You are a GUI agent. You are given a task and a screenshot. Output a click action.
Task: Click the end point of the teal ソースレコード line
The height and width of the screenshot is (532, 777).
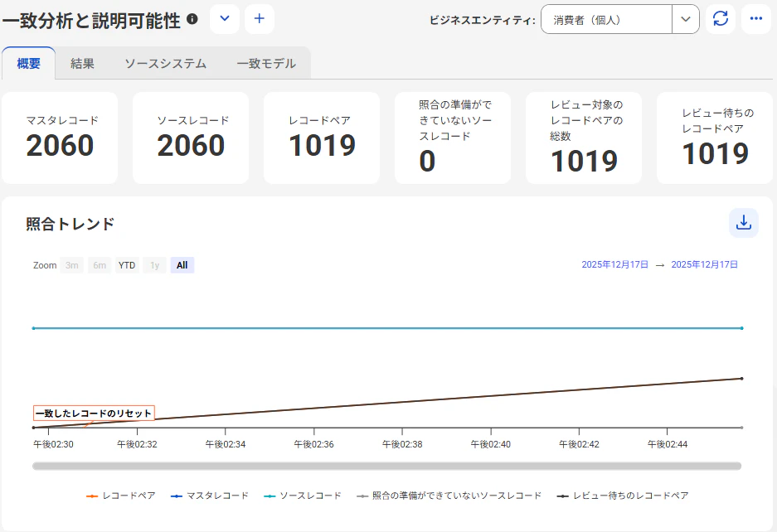[742, 328]
